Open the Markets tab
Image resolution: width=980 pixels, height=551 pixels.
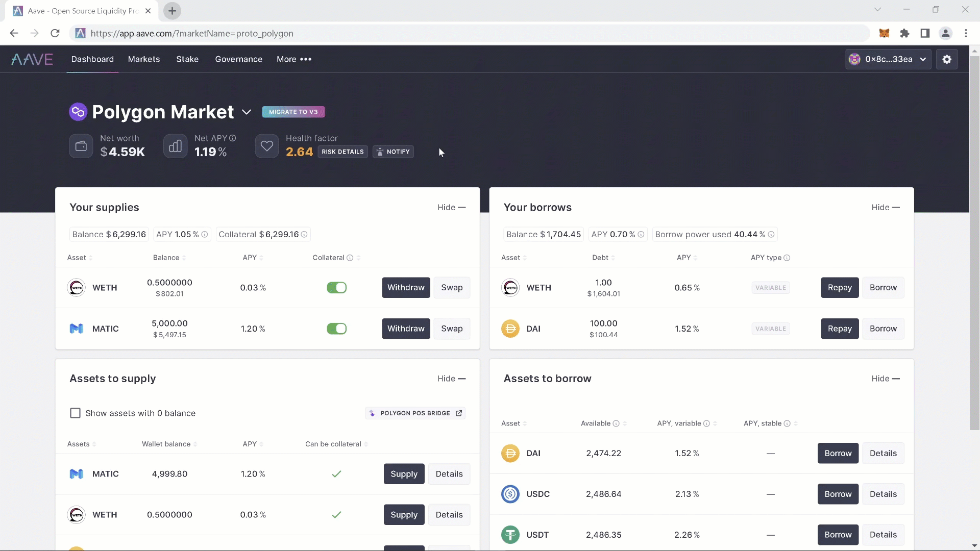coord(144,59)
